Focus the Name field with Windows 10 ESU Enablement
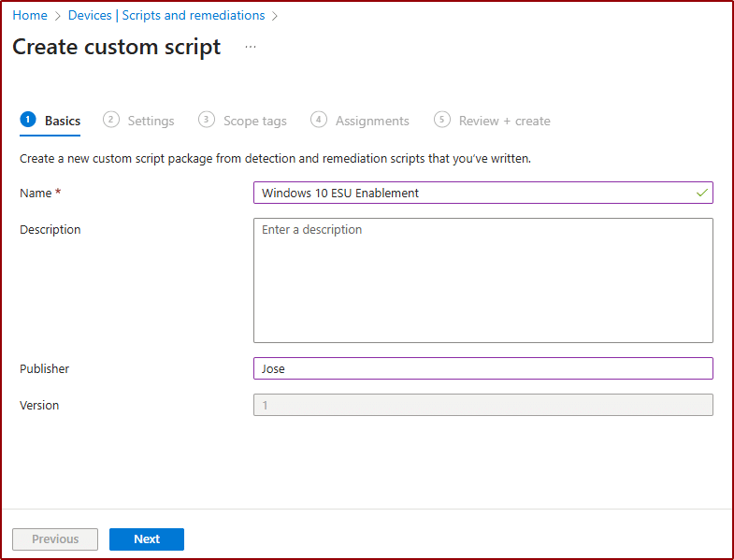Viewport: 734px width, 560px height. pyautogui.click(x=472, y=193)
